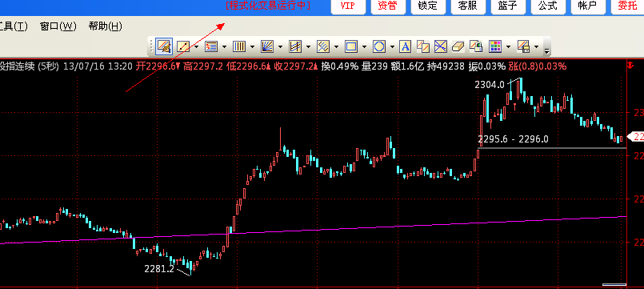
Task: Click the 2304.0 high price label
Action: pos(489,85)
